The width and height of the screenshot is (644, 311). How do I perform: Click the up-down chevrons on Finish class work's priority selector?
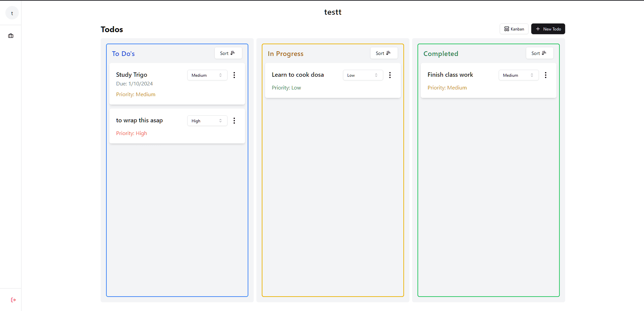click(x=532, y=75)
